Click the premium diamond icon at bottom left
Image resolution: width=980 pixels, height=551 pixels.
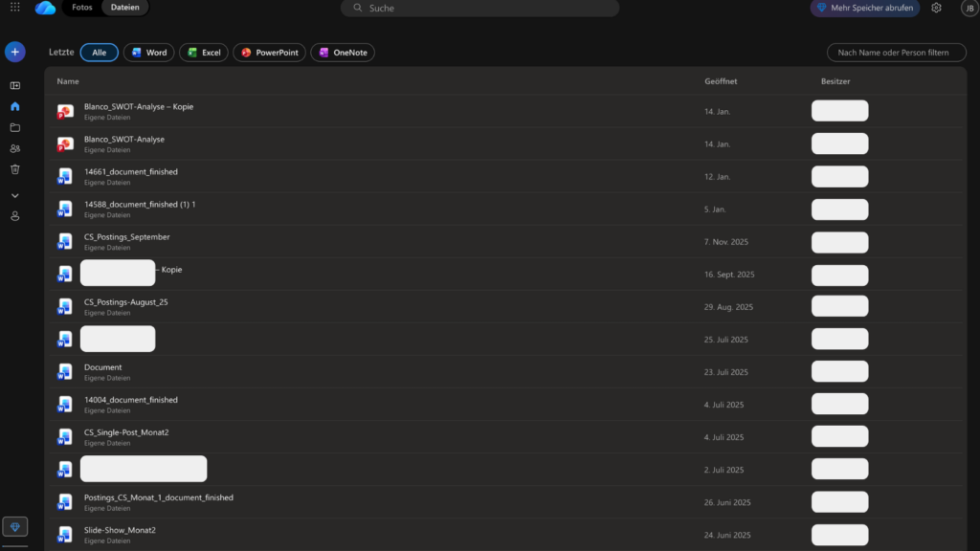(14, 527)
